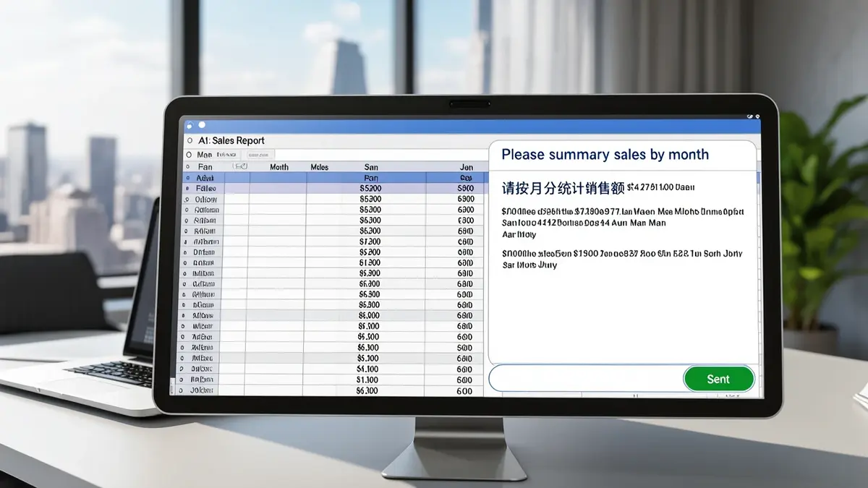The height and width of the screenshot is (488, 868).
Task: Click the green Sent button
Action: (x=718, y=379)
